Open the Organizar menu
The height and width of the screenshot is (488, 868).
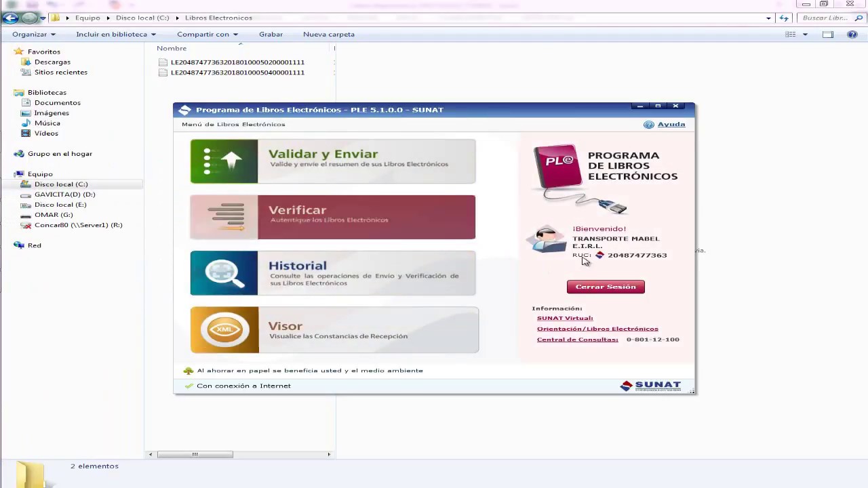point(33,34)
